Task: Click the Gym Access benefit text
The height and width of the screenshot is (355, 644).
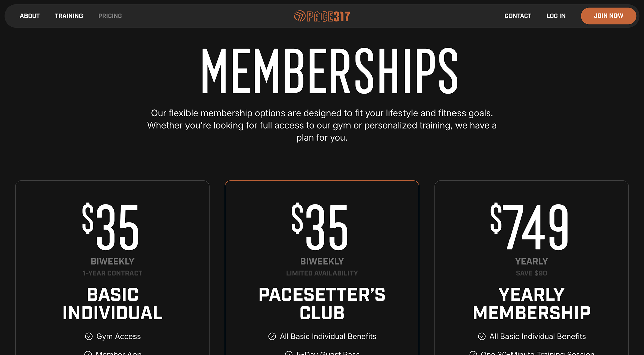Action: point(118,336)
